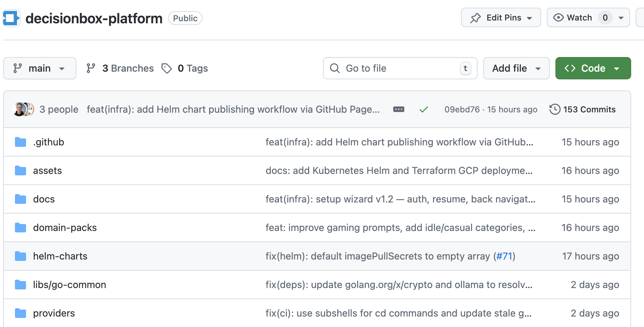Open the .github folder
This screenshot has width=644, height=327.
pyautogui.click(x=49, y=142)
